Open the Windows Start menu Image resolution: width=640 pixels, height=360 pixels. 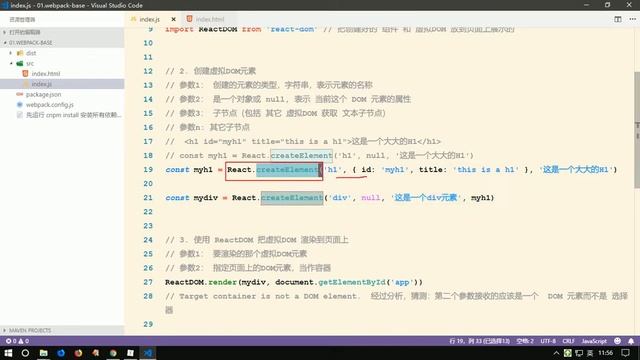[x=8, y=353]
